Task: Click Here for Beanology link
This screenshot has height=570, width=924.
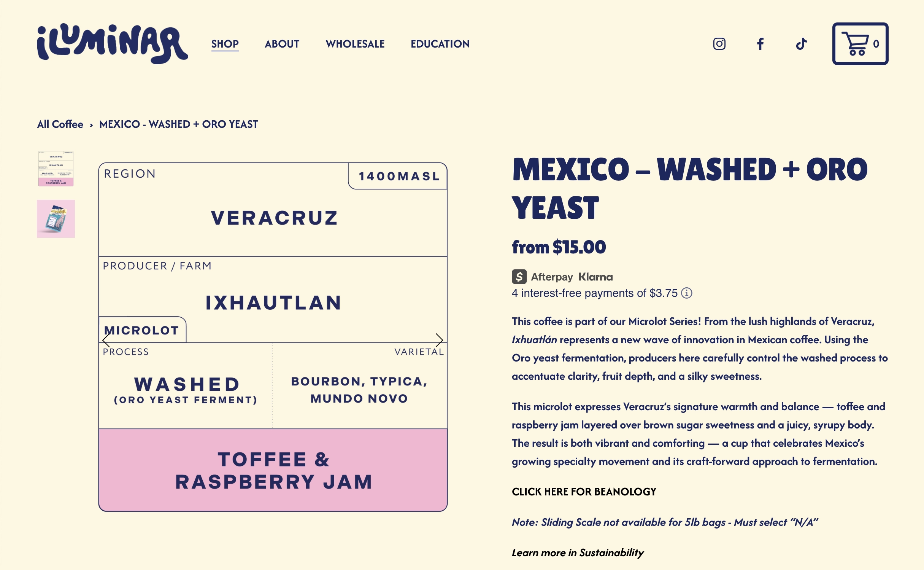Action: [x=584, y=492]
